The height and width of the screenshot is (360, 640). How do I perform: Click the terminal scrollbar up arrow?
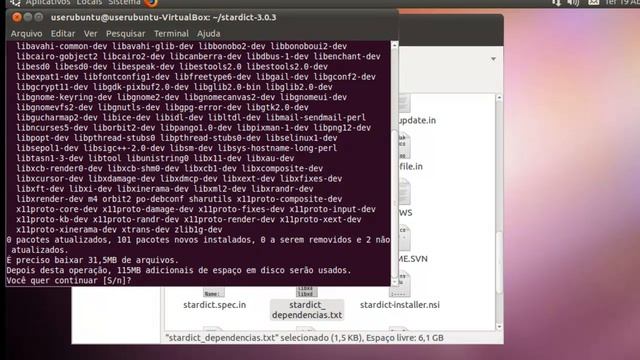pyautogui.click(x=394, y=45)
